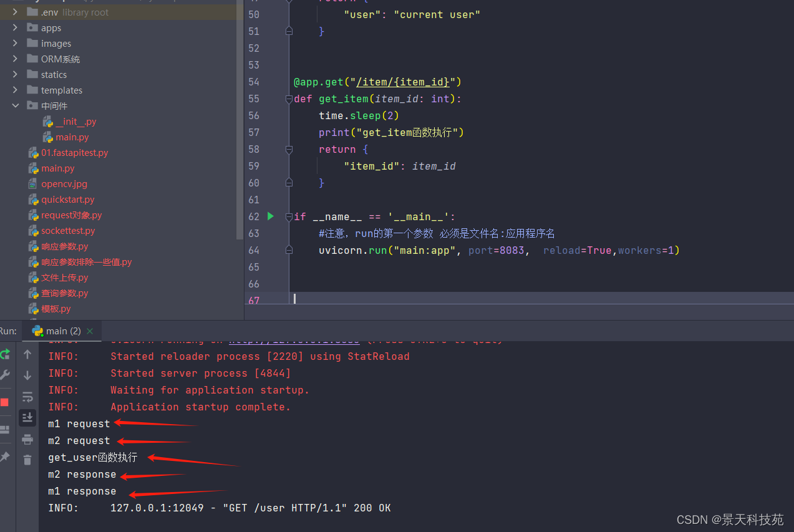Click the up arrow in console toolbar

(x=27, y=354)
